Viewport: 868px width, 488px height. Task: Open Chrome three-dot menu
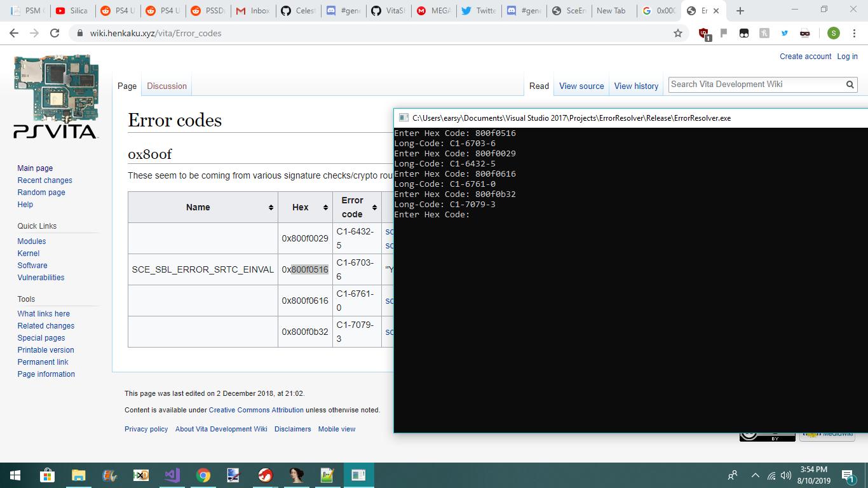click(x=854, y=33)
